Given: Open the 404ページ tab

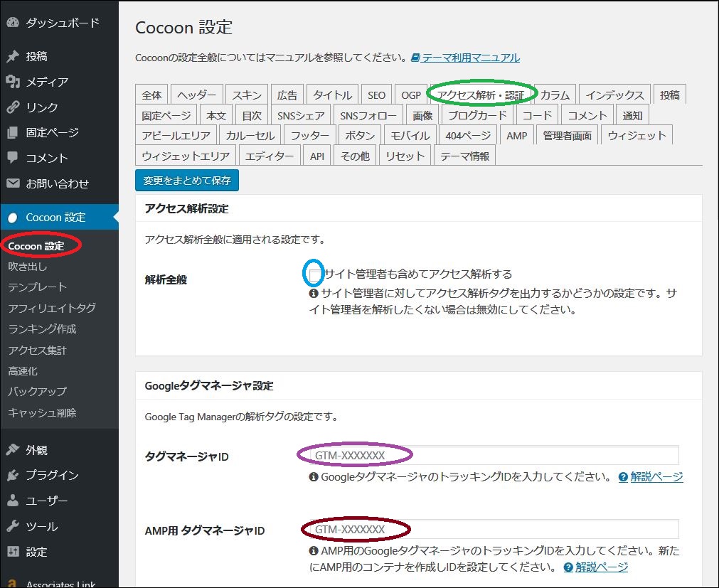Looking at the screenshot, I should (468, 136).
